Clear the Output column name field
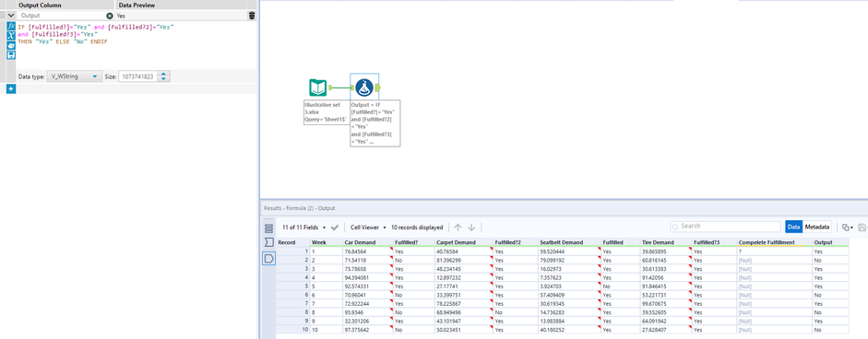 pyautogui.click(x=110, y=16)
